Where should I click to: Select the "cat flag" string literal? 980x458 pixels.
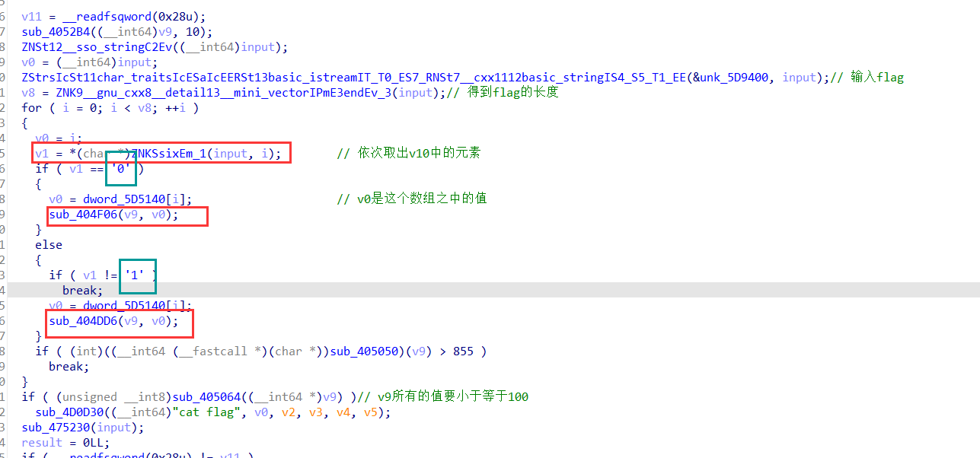tap(207, 412)
